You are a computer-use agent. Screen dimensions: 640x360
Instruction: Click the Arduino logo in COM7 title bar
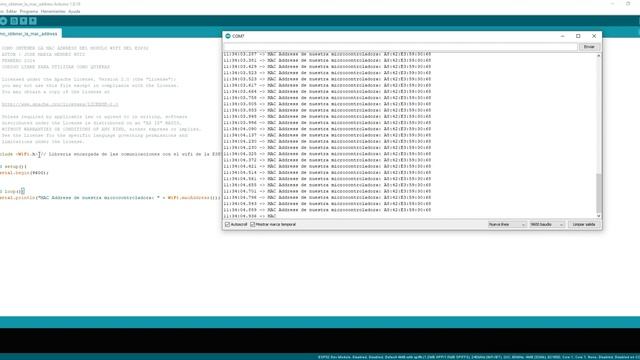228,36
